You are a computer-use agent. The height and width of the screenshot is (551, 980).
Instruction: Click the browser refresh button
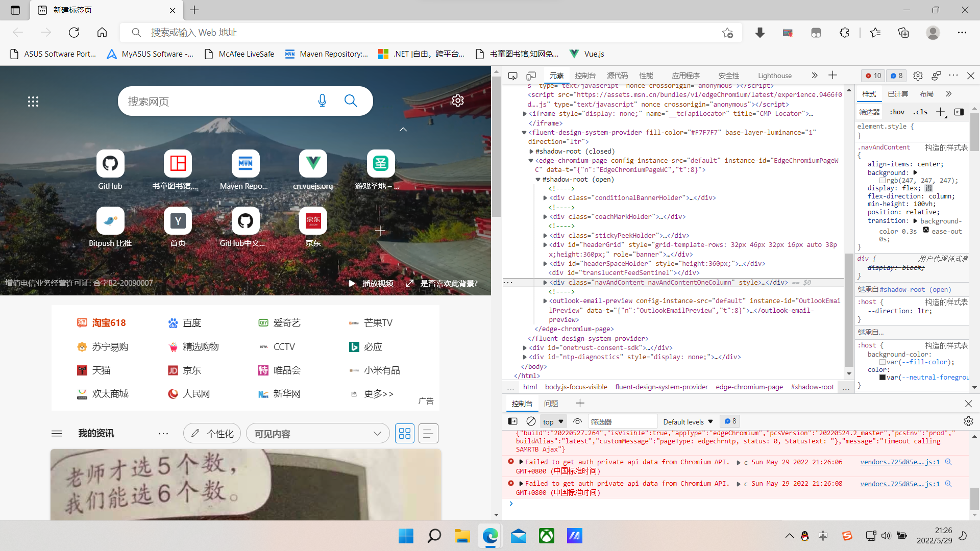pyautogui.click(x=74, y=33)
